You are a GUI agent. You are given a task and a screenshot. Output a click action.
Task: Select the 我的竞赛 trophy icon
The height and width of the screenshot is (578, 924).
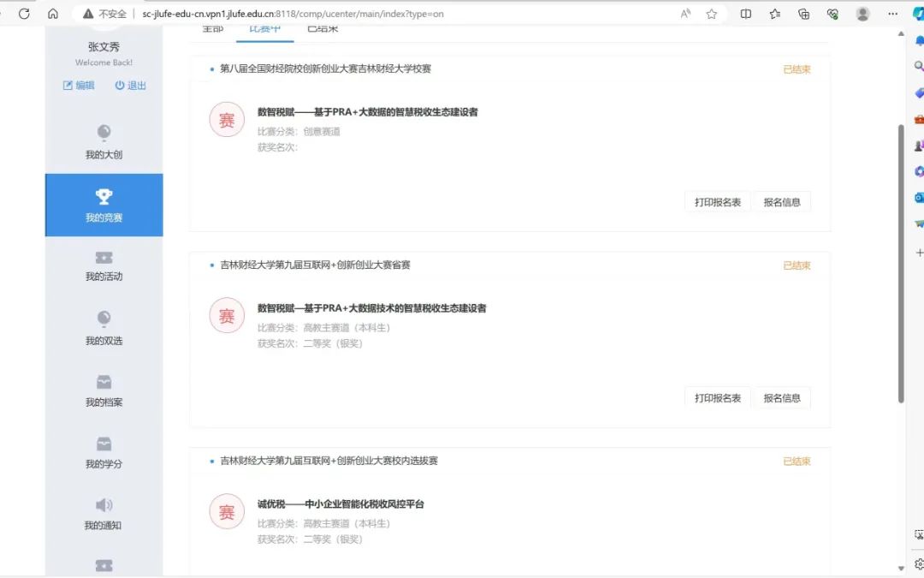tap(104, 197)
